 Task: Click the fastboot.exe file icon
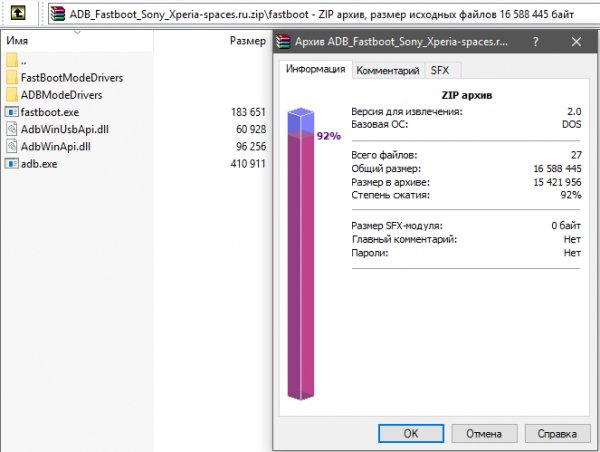[11, 112]
